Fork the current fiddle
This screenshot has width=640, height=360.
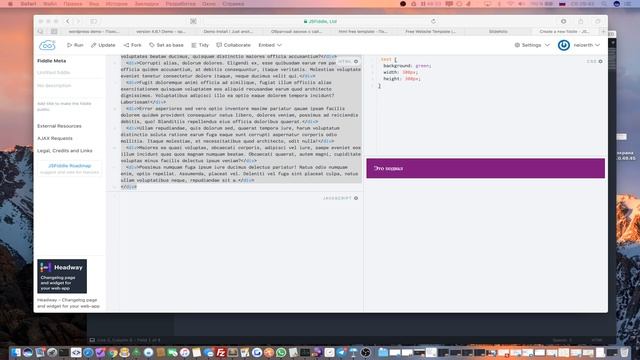tap(132, 45)
